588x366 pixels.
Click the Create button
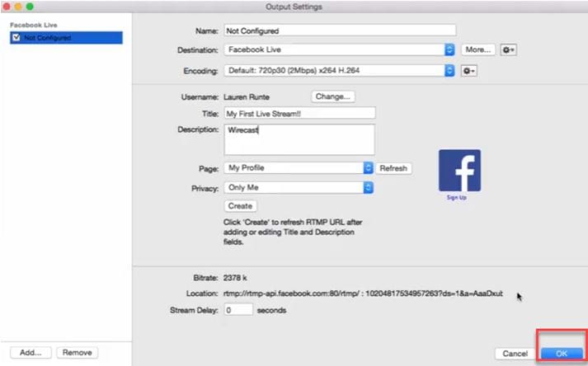(240, 206)
